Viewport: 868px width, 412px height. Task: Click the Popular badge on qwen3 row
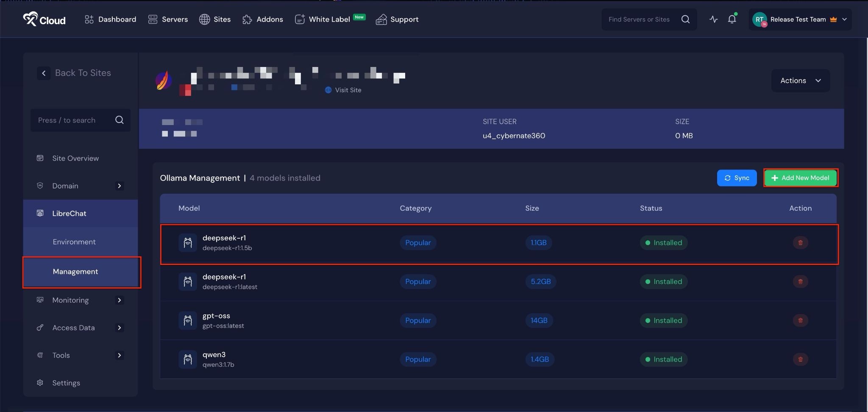click(x=417, y=359)
